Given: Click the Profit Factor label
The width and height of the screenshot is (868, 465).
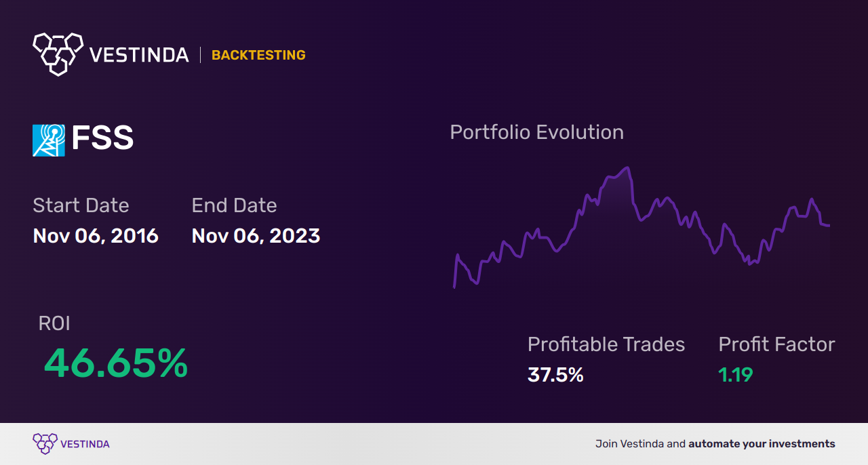Looking at the screenshot, I should click(776, 344).
